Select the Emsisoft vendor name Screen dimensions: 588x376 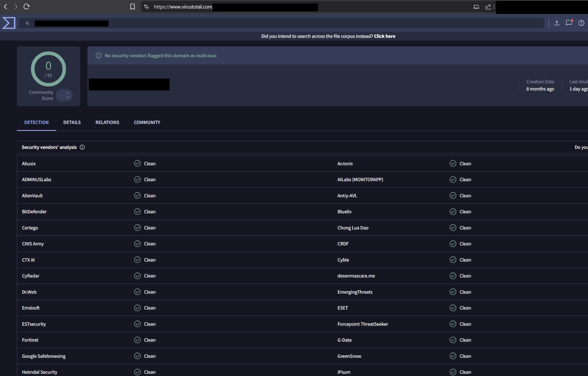point(31,308)
